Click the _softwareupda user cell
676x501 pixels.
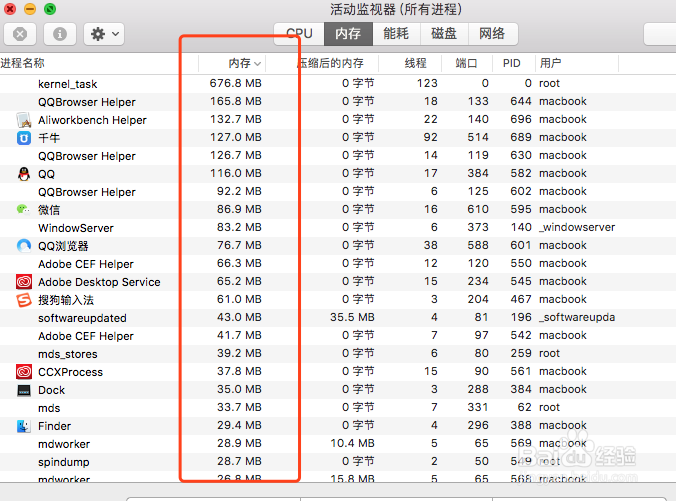pos(577,317)
